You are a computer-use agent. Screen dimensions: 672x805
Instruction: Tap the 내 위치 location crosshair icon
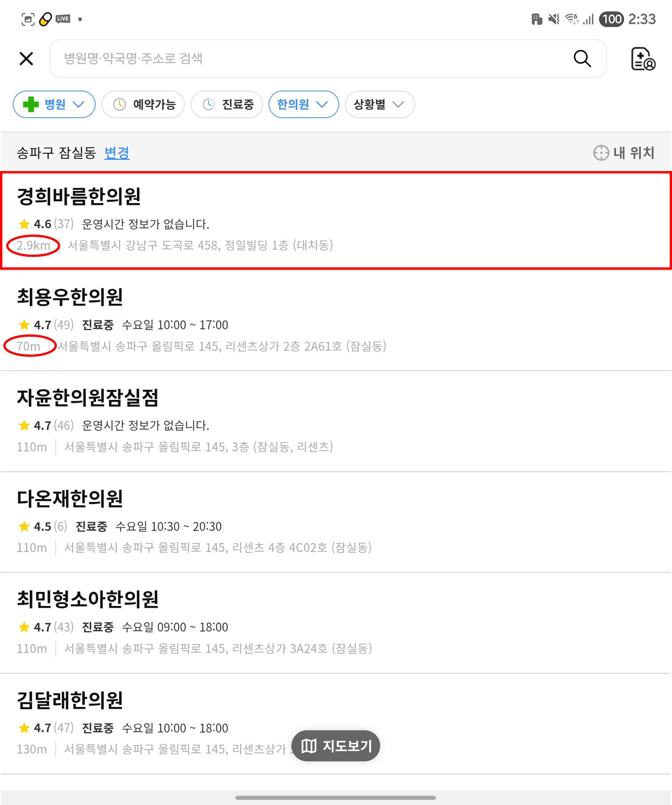click(601, 153)
